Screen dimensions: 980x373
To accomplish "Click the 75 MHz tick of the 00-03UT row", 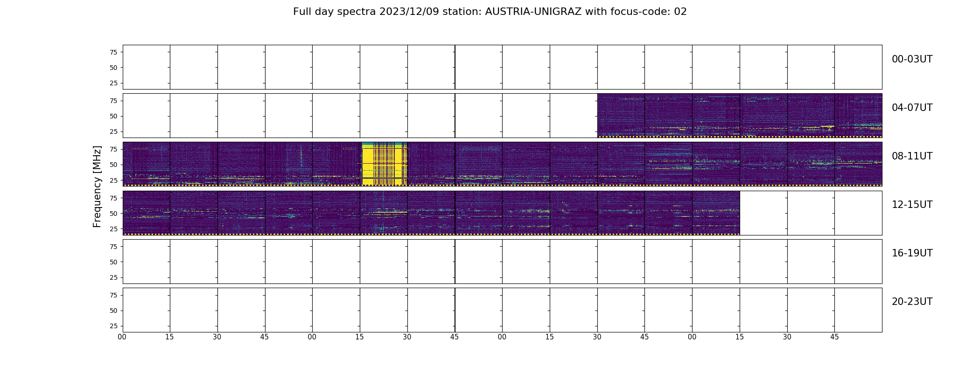I will click(113, 52).
